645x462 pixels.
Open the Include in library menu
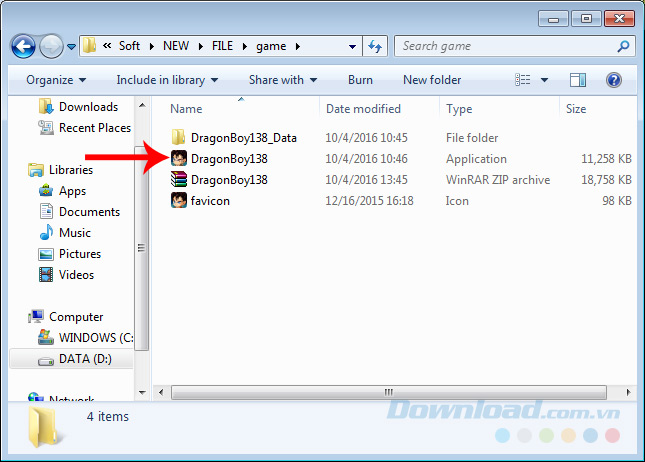[x=167, y=80]
